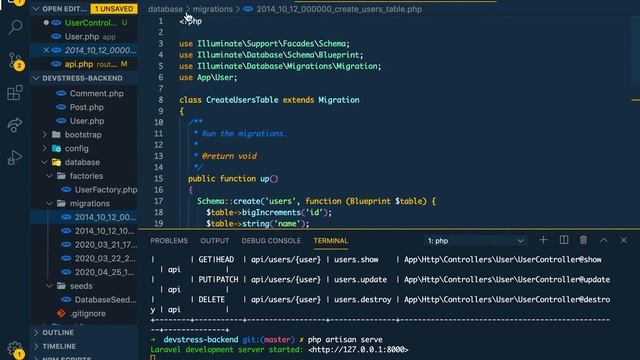Expand the Outline section
Viewport: 640px width, 360px height.
pos(36,333)
